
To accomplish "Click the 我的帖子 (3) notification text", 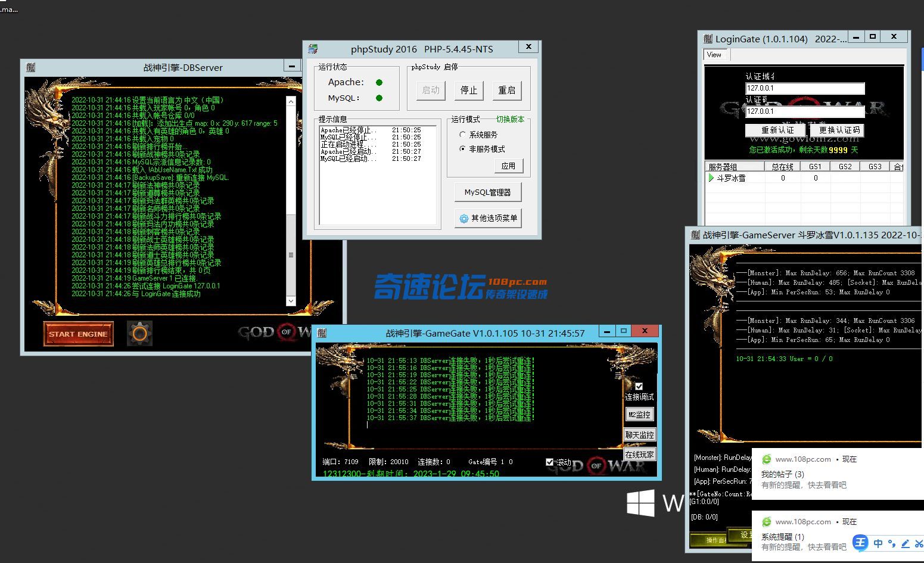I will click(x=782, y=474).
